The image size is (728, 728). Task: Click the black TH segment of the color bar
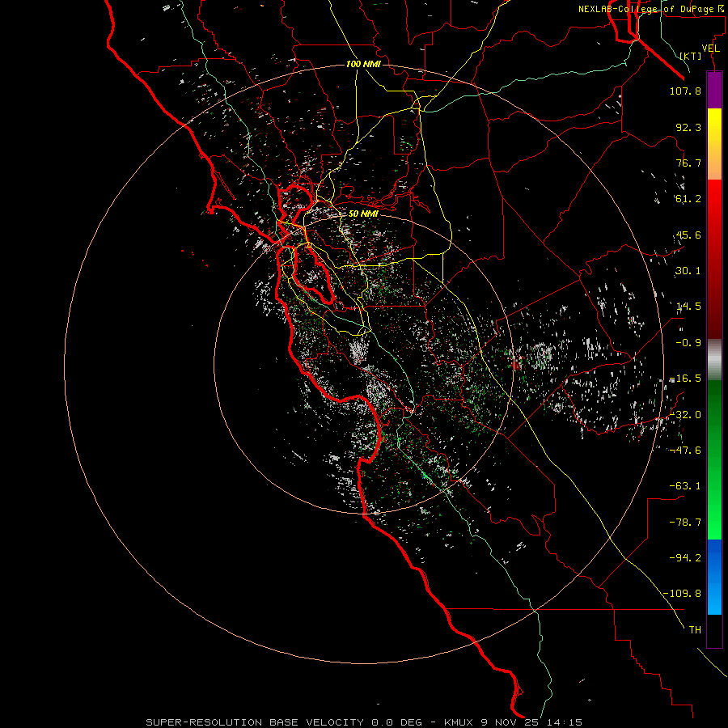tap(714, 630)
